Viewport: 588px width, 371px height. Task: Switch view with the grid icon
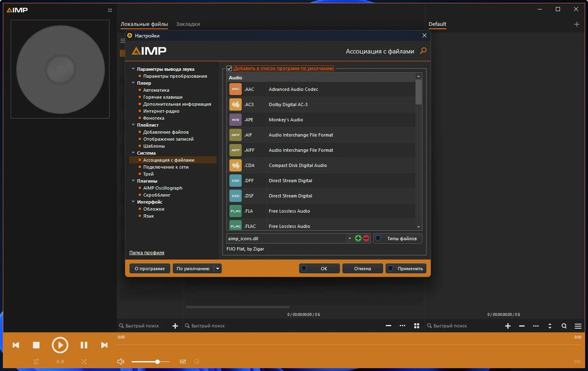417,326
